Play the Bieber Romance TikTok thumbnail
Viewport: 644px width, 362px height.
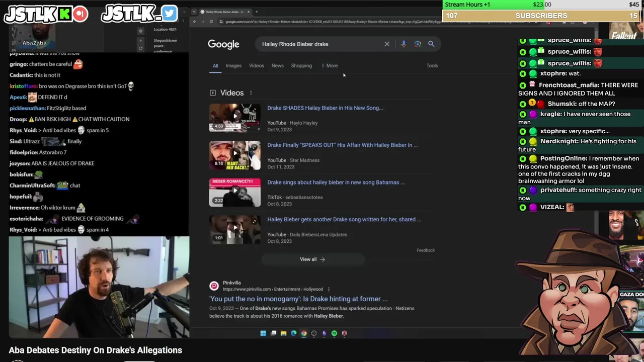(x=235, y=192)
